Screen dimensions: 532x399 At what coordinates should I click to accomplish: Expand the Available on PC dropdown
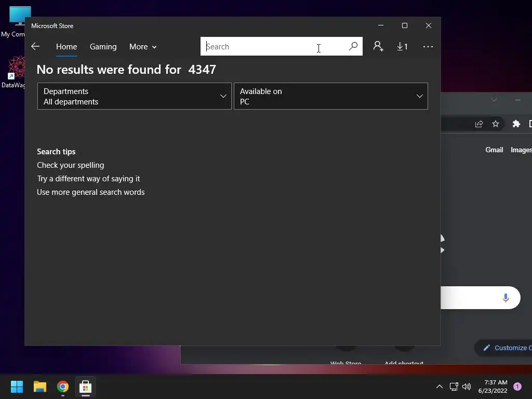(331, 96)
